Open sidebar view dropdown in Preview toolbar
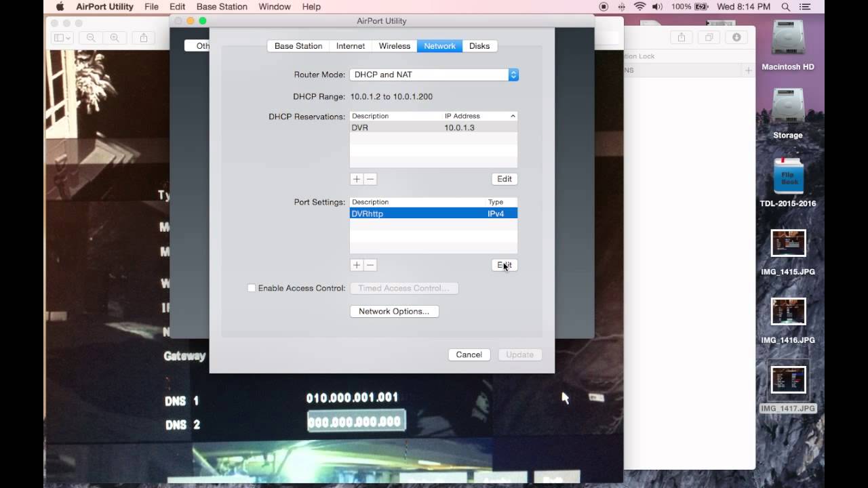The image size is (868, 488). (62, 38)
